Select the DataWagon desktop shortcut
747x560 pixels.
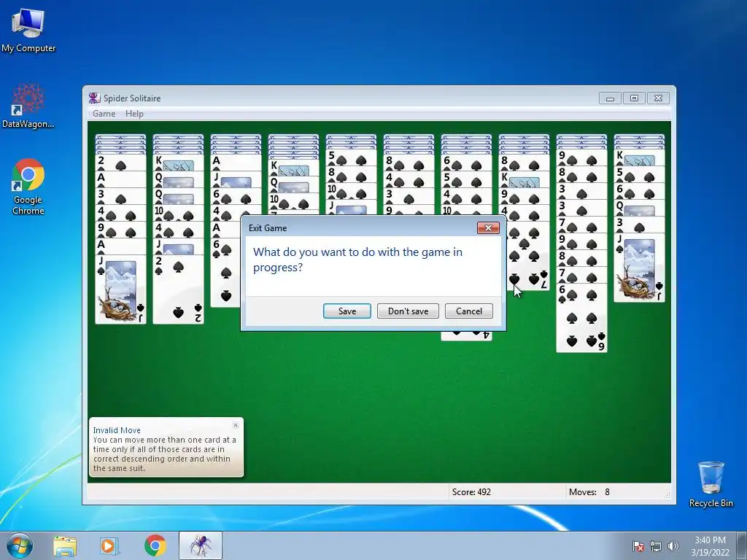point(28,106)
